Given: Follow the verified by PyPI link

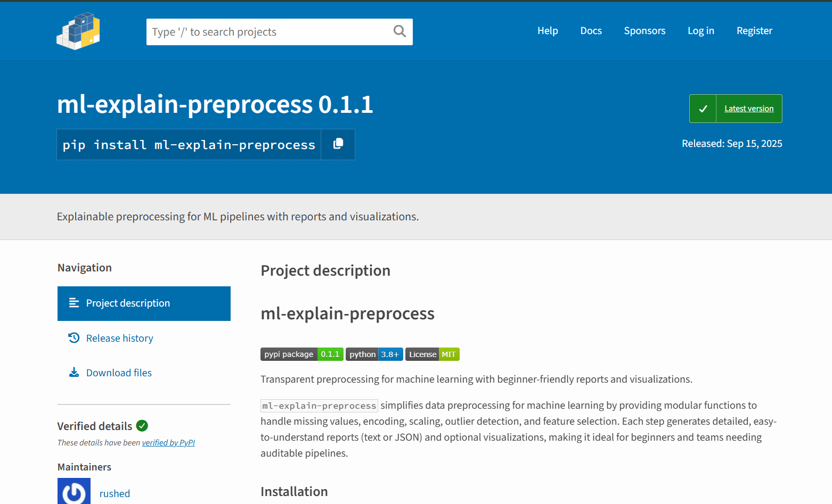Looking at the screenshot, I should [x=168, y=443].
